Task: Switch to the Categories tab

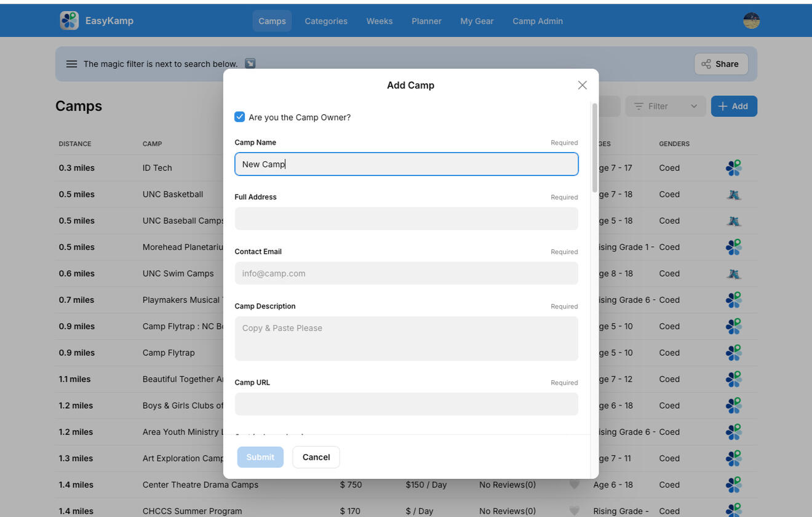Action: (x=325, y=21)
